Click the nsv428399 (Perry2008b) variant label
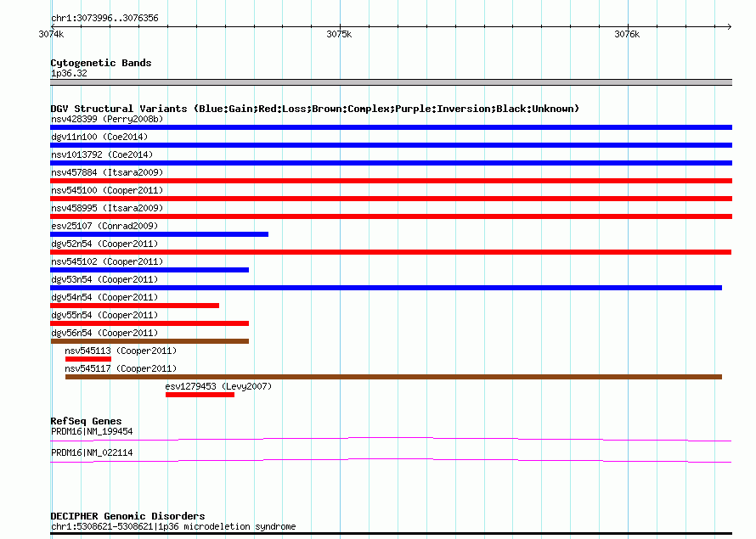 pos(107,119)
